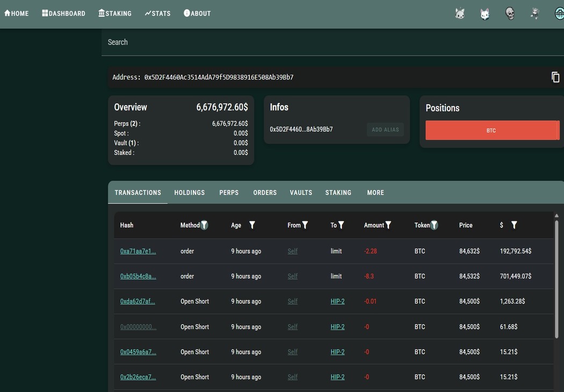Click the skull icon in top bar
Viewport: 564px width, 392px height.
coord(510,13)
